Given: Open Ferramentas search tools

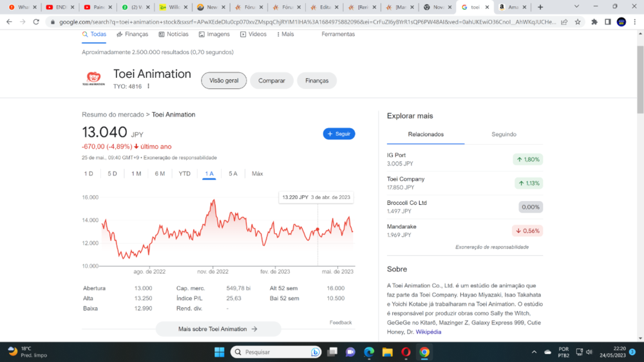Looking at the screenshot, I should coord(338,35).
